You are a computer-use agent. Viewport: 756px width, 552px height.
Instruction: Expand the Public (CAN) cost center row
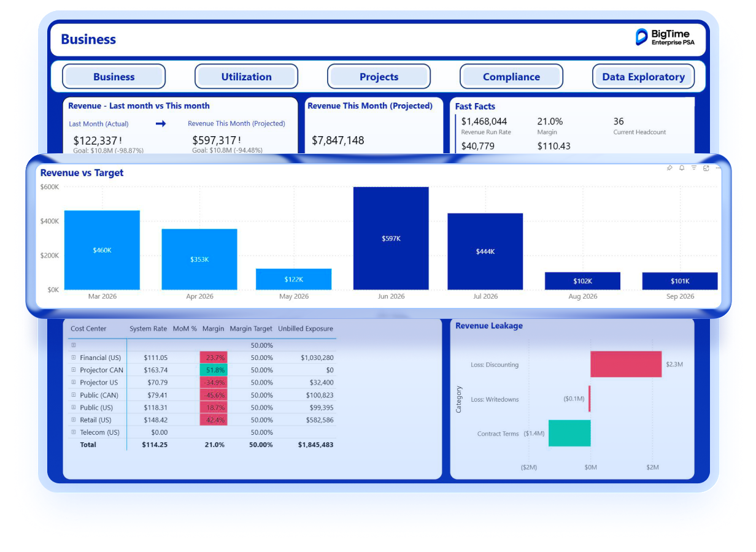click(74, 395)
